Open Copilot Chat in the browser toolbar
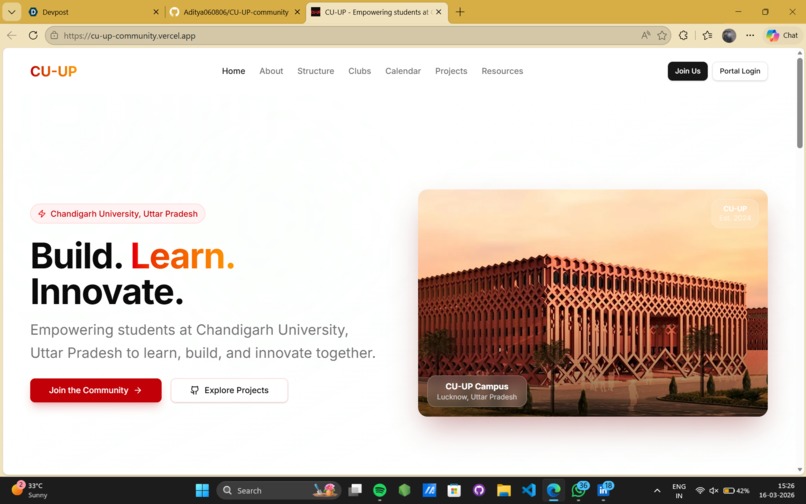 coord(782,35)
